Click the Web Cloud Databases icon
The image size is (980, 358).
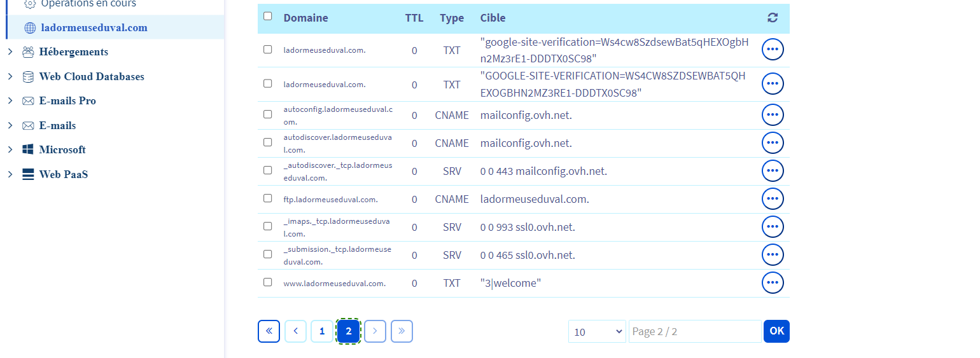point(28,76)
